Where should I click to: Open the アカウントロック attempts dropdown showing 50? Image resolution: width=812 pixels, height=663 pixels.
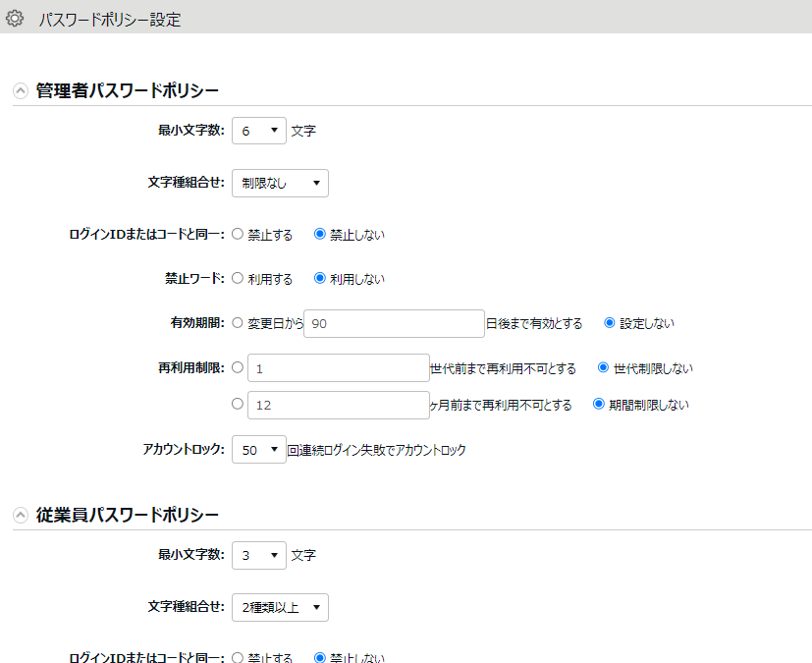(x=258, y=449)
